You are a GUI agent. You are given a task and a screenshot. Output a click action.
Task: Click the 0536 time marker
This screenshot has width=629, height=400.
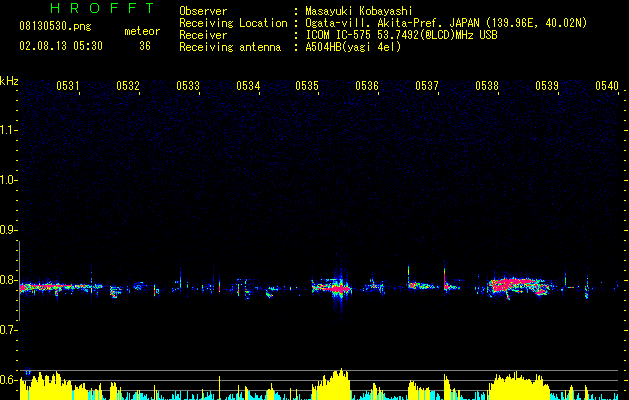[367, 85]
